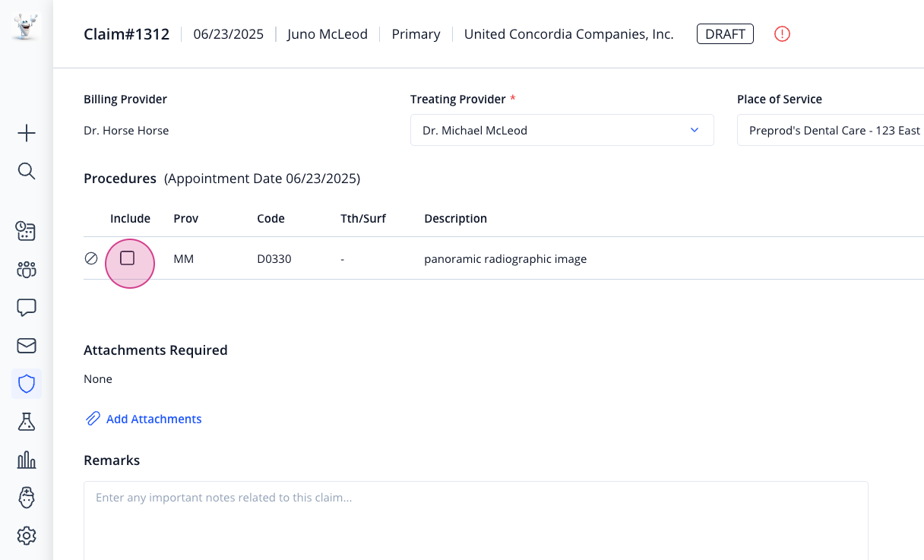Click the red claim warning alert icon
Screen dimensions: 924x560
[x=782, y=34]
